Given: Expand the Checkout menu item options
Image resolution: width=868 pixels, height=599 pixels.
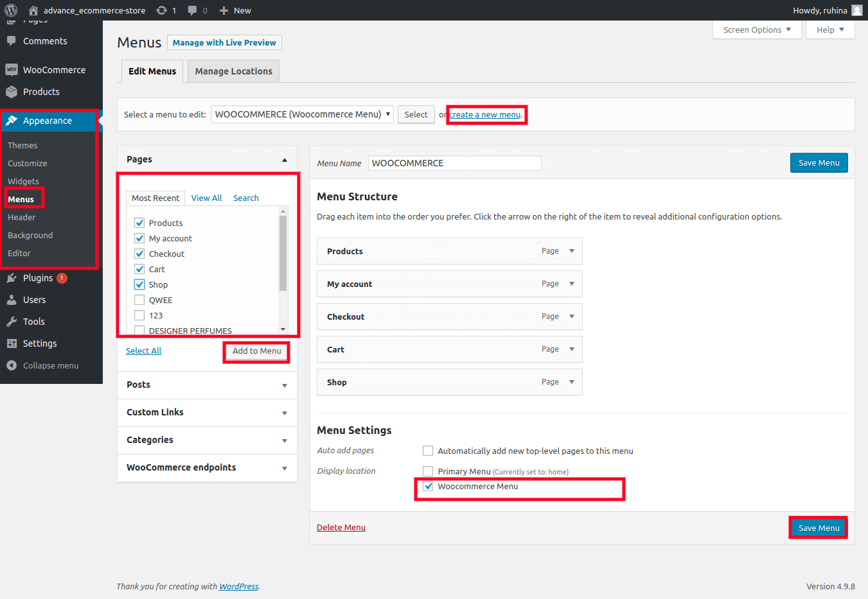Looking at the screenshot, I should (571, 317).
